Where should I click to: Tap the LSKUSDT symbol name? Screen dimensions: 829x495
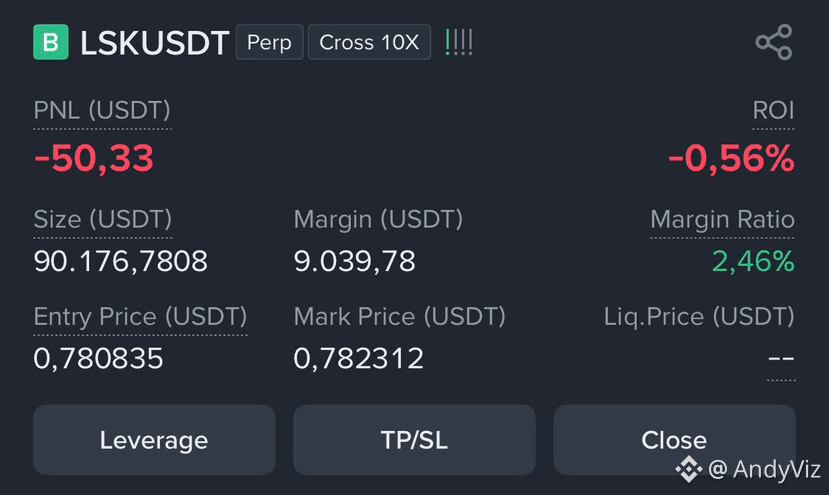154,43
